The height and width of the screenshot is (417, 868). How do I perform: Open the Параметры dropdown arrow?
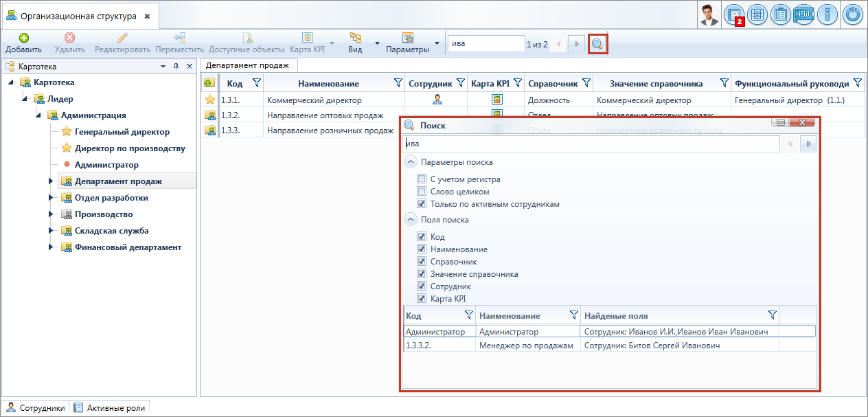tap(437, 43)
